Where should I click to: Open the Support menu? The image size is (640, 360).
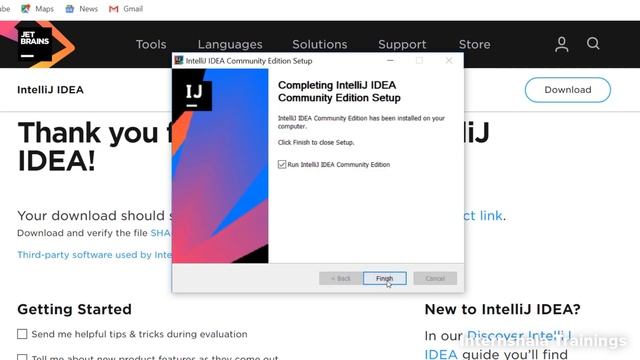(x=402, y=44)
